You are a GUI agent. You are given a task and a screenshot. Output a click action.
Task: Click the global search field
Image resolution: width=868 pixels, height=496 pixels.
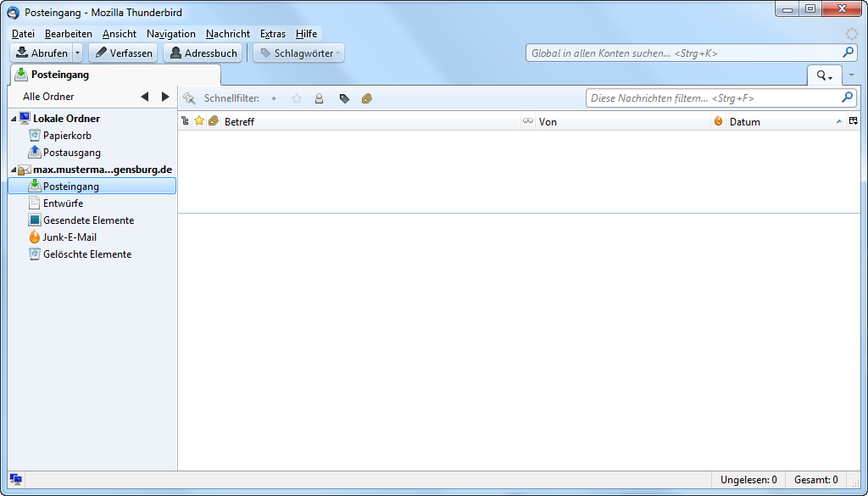click(682, 53)
